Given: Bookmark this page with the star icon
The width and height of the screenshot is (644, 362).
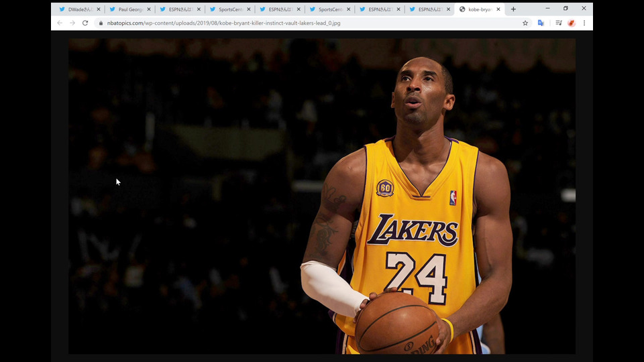Looking at the screenshot, I should [525, 23].
